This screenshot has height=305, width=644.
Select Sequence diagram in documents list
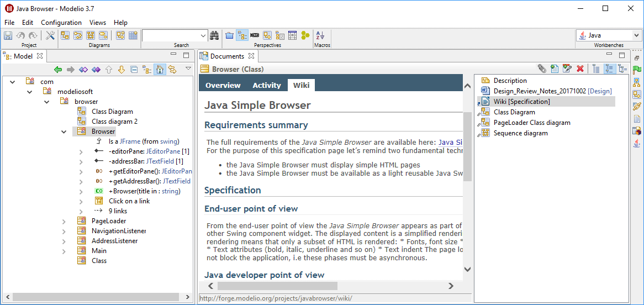click(x=520, y=133)
